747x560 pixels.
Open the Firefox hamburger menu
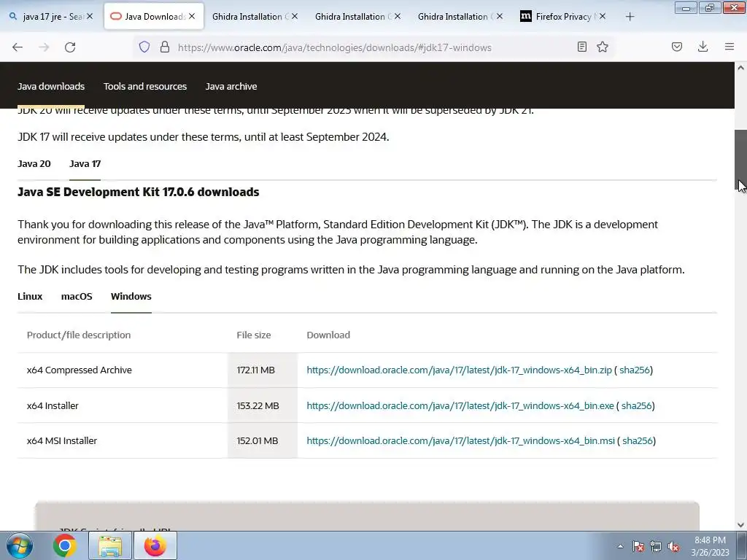(729, 47)
